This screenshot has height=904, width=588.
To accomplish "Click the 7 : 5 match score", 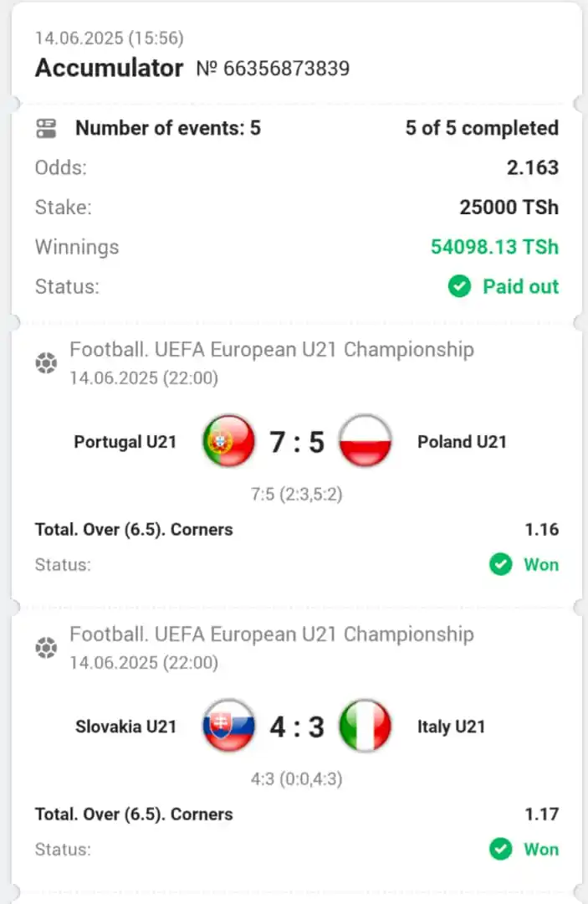I will (x=297, y=442).
